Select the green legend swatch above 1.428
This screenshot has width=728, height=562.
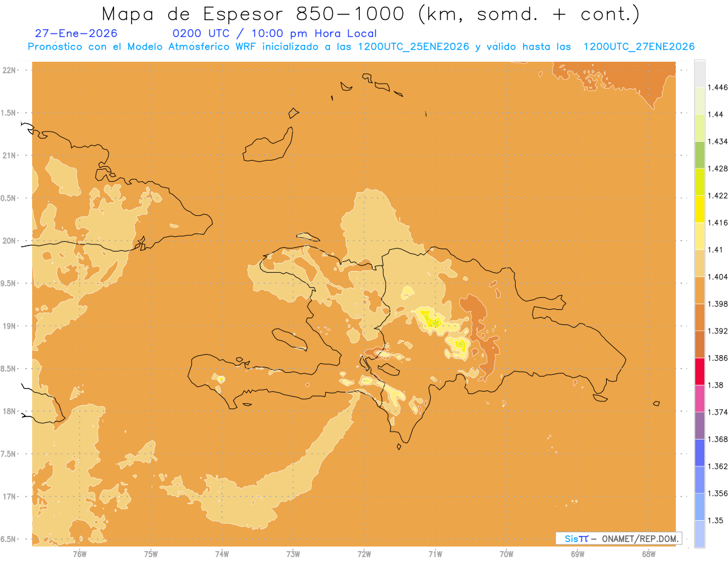699,155
